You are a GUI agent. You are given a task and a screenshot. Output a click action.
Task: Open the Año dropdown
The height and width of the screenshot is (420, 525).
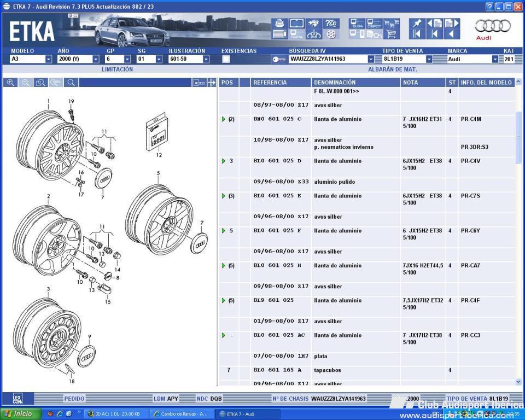click(x=96, y=59)
